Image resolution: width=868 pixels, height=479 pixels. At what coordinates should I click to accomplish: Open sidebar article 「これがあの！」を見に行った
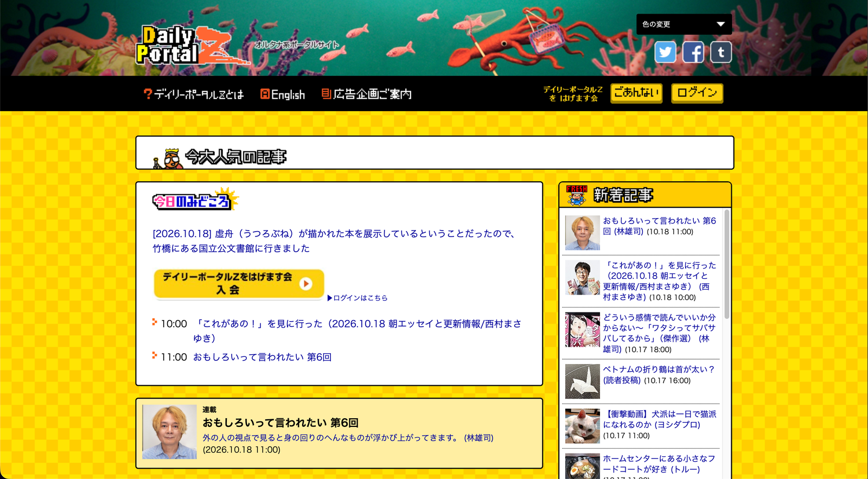660,281
